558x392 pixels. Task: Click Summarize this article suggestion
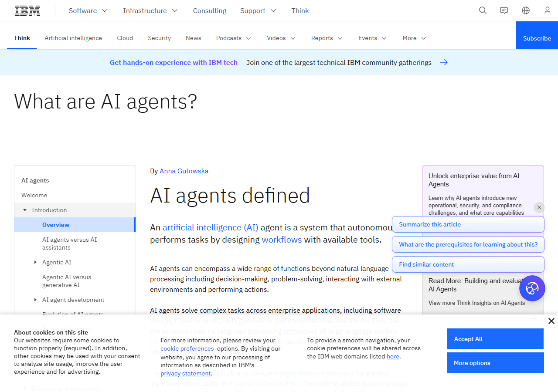coord(468,224)
